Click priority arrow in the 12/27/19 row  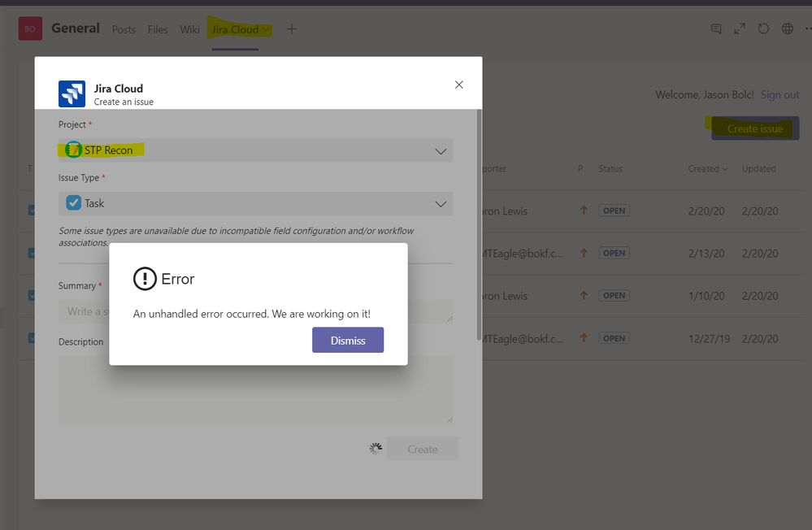584,338
